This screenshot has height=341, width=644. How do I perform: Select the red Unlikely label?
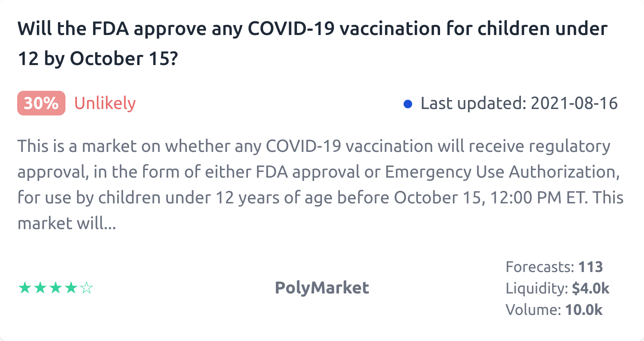pyautogui.click(x=105, y=103)
